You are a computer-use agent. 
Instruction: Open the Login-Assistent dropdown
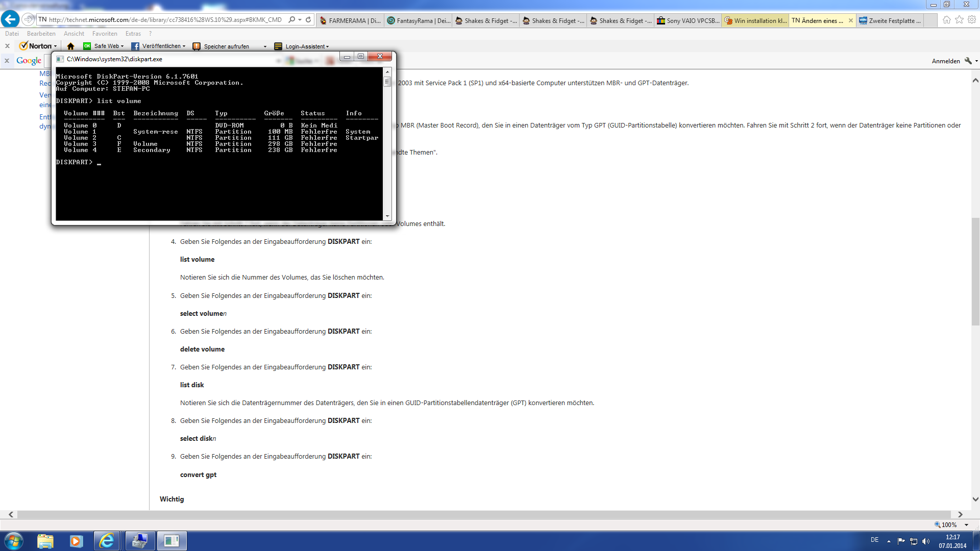coord(327,46)
